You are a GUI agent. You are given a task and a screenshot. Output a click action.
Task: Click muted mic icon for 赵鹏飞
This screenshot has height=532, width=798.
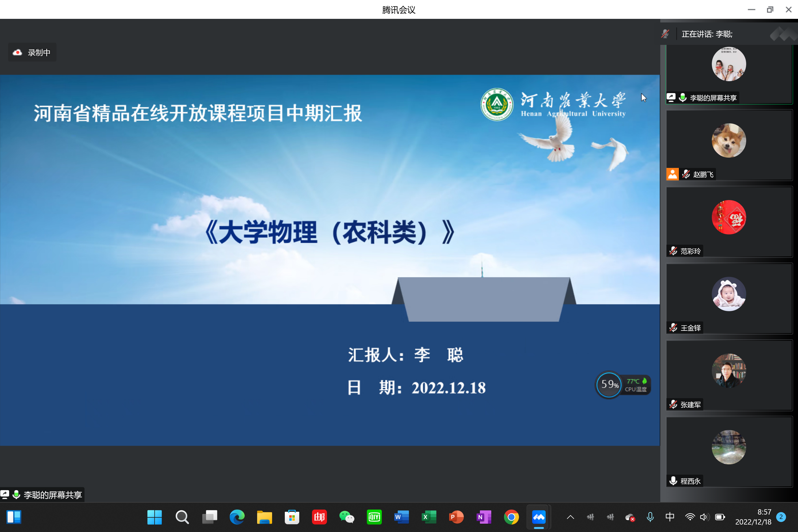pos(686,174)
